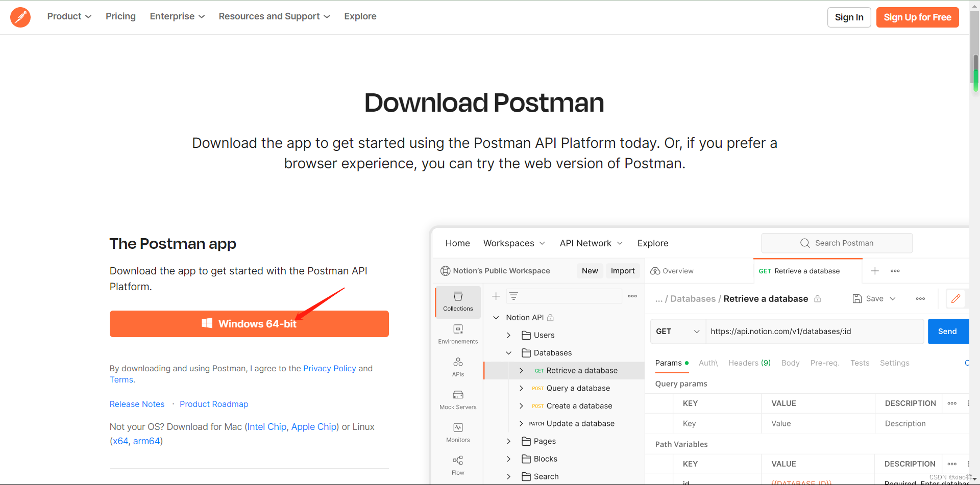
Task: Open the Product dropdown menu
Action: click(x=69, y=16)
